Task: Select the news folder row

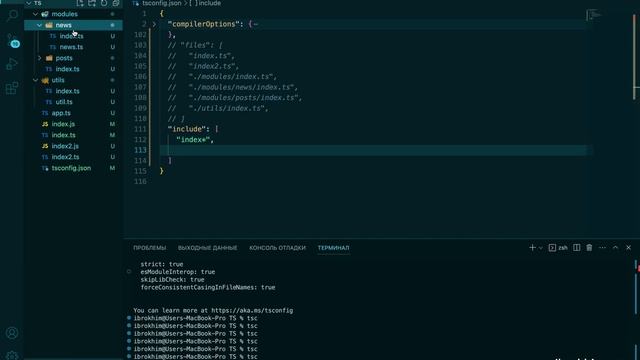Action: (x=73, y=25)
